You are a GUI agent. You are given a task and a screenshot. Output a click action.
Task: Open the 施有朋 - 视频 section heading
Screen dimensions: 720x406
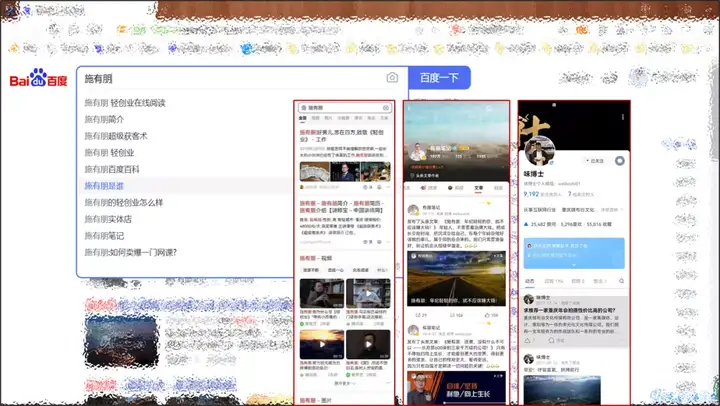tap(316, 258)
